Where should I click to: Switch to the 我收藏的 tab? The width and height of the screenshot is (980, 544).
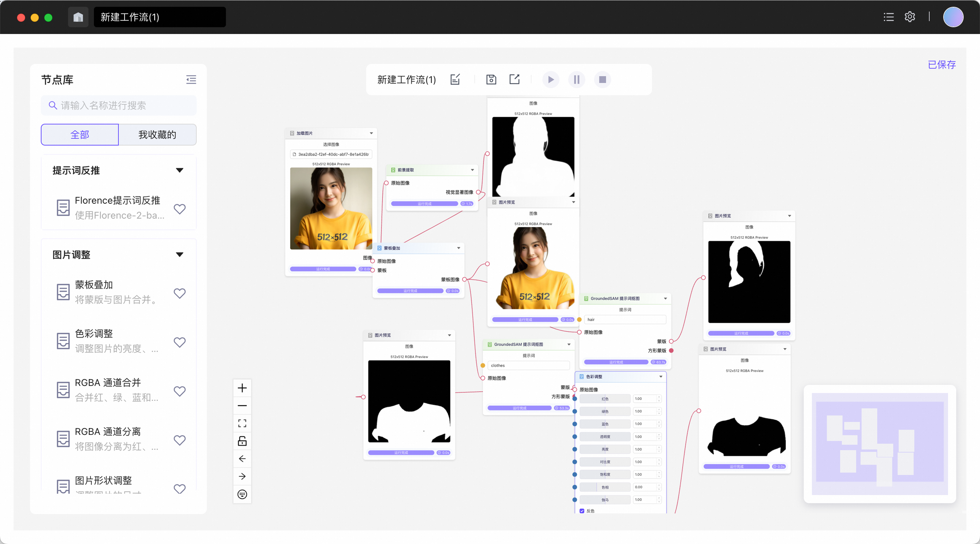tap(157, 135)
